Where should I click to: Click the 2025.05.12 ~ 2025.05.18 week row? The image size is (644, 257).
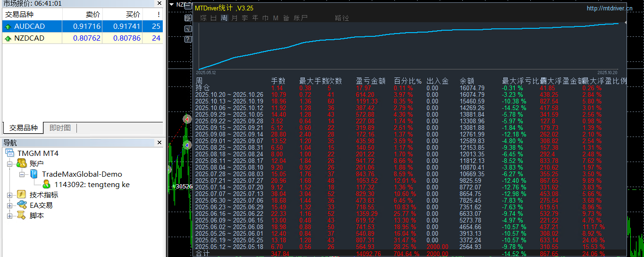point(411,247)
